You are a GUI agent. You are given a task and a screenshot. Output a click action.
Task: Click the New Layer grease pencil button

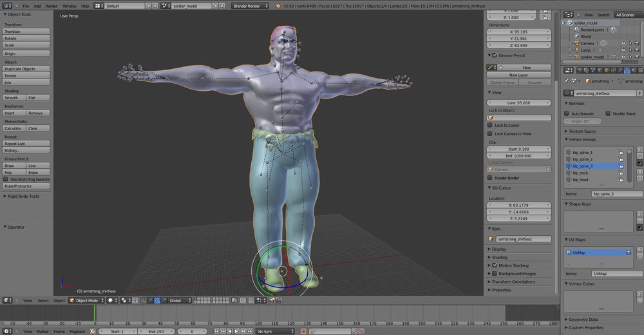[x=518, y=75]
